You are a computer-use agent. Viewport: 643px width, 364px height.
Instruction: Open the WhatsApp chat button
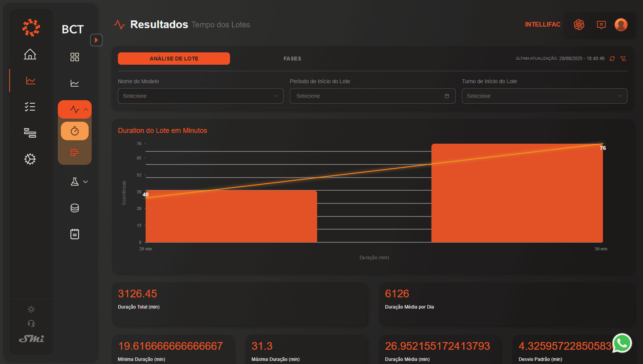click(622, 343)
